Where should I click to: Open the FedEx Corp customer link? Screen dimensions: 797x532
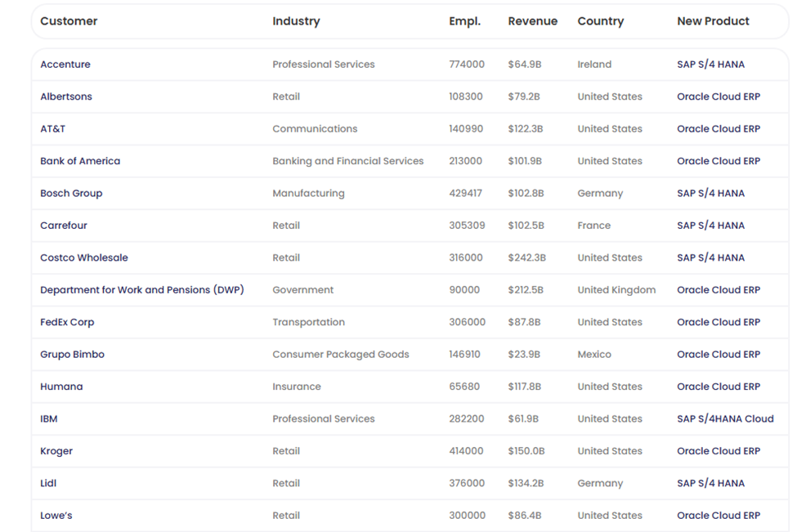(x=67, y=322)
